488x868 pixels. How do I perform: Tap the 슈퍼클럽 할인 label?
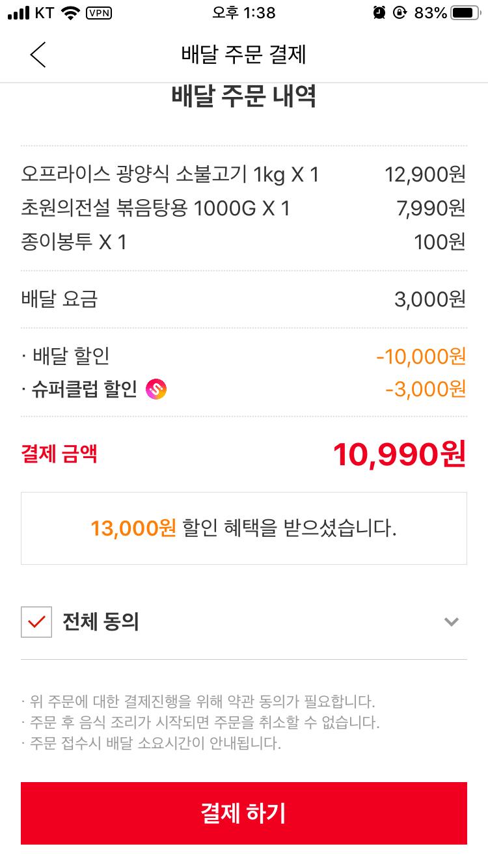[85, 389]
